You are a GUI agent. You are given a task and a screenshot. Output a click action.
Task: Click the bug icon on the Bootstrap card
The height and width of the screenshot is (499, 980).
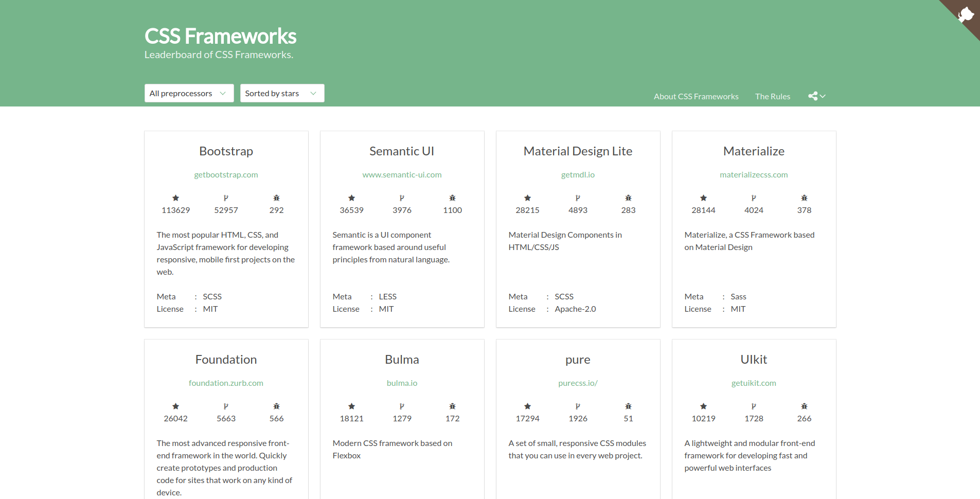(276, 198)
